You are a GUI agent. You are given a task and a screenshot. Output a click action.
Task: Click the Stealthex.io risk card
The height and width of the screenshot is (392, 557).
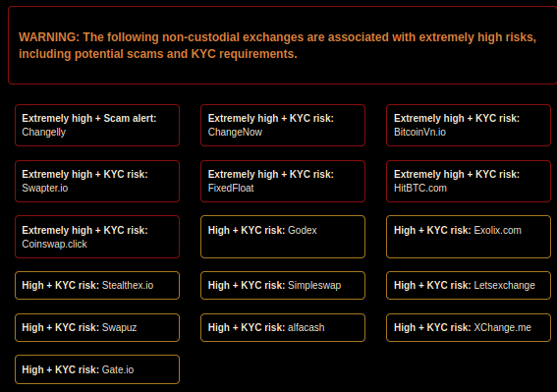[x=97, y=285]
